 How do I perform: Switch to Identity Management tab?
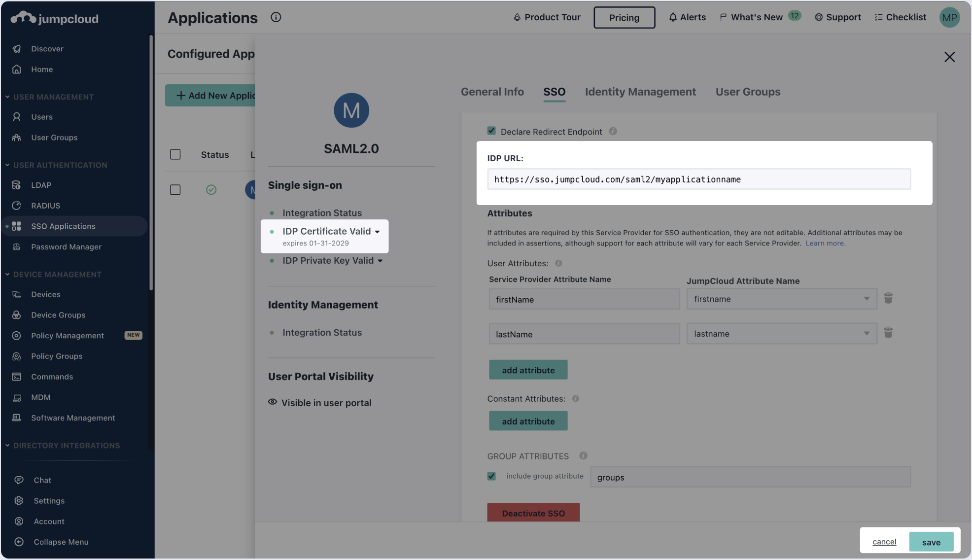click(x=640, y=92)
